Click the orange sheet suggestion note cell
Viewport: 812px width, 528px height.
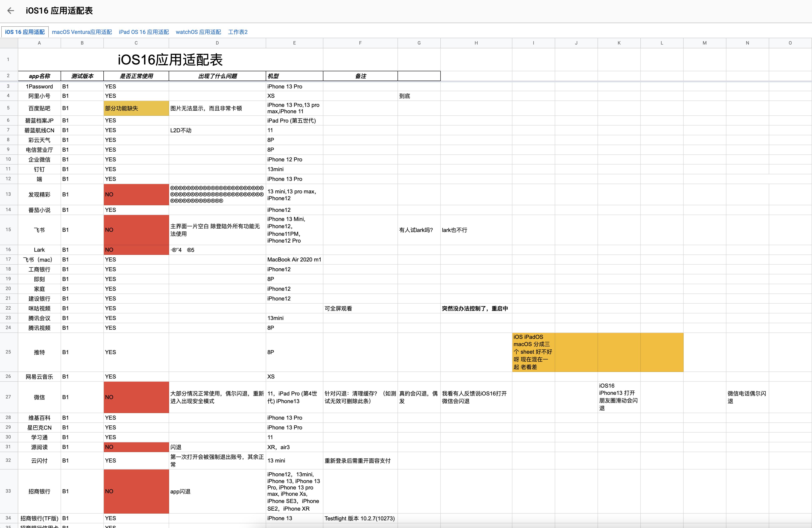point(533,352)
